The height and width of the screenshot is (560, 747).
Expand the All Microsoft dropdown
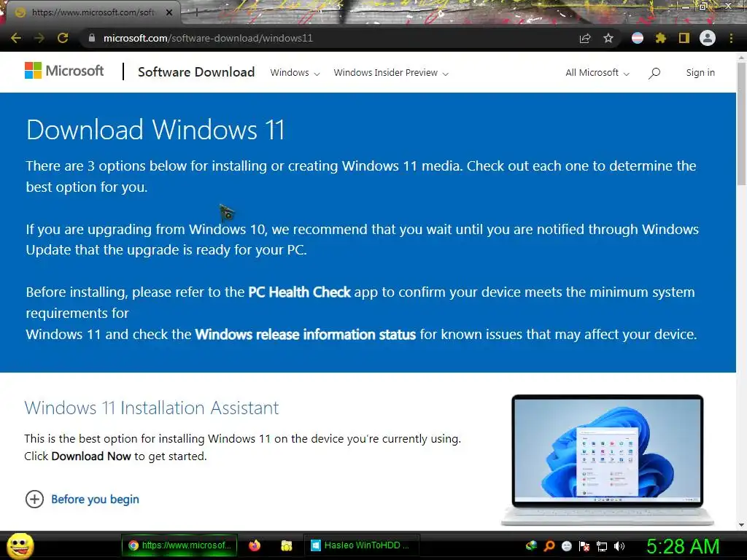[x=597, y=73]
